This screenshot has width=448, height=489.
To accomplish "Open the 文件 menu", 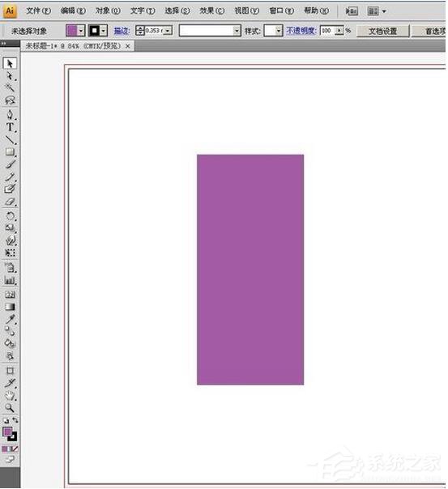I will tap(38, 11).
